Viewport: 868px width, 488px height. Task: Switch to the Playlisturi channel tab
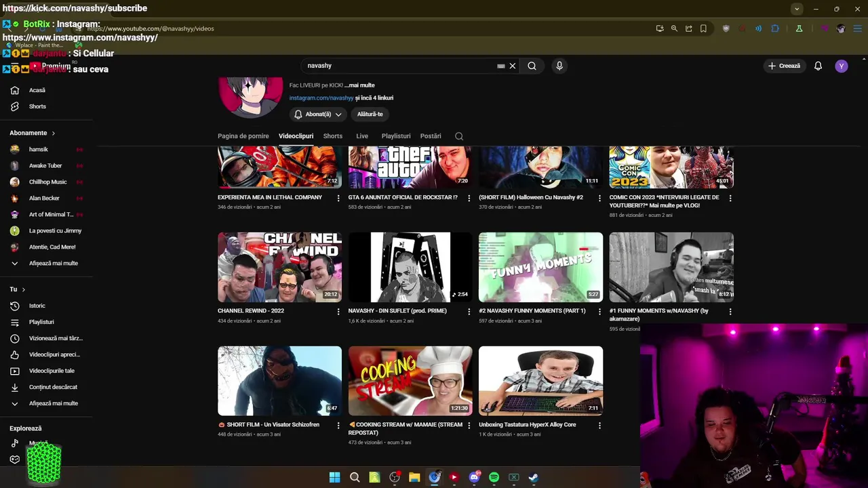[x=396, y=136]
